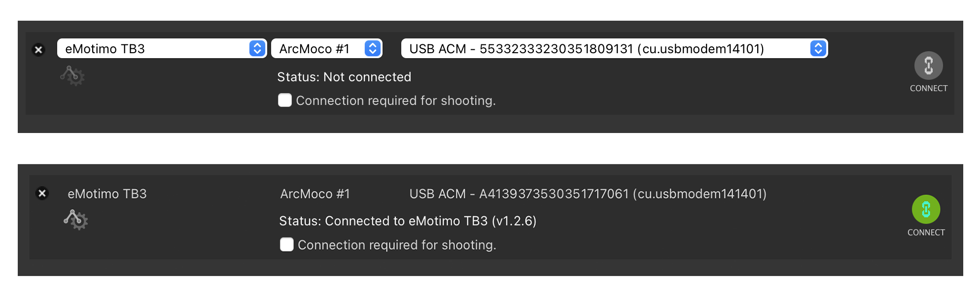Click the grey connect icon for the disconnected device
This screenshot has height=300, width=980.
(928, 66)
